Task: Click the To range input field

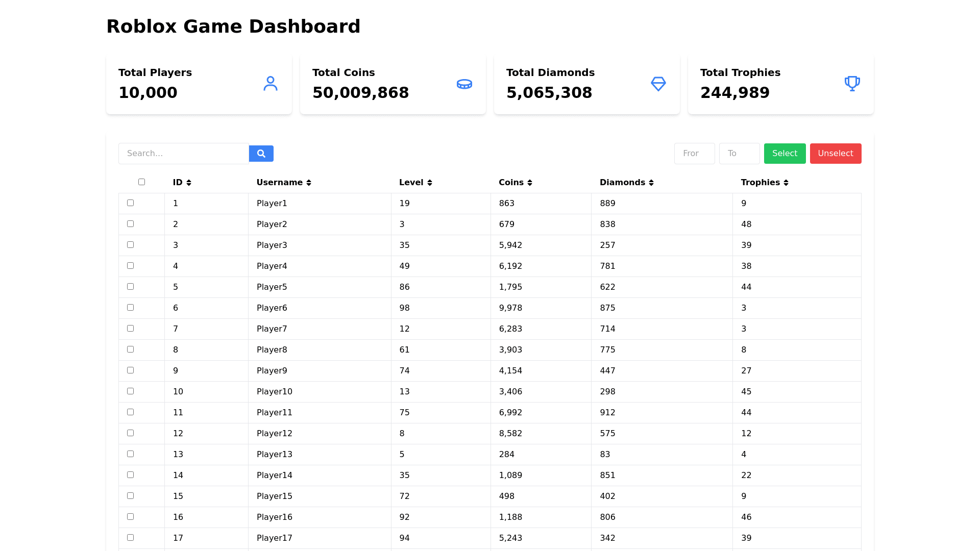Action: pos(739,154)
